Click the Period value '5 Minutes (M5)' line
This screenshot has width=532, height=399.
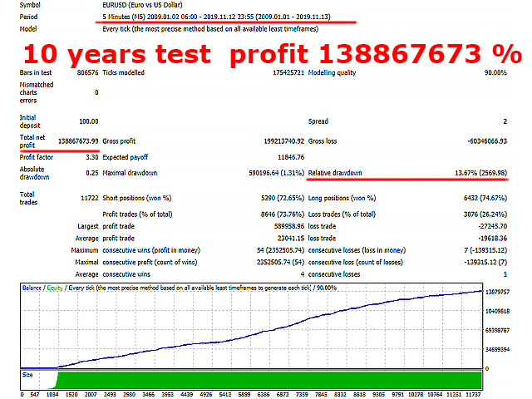click(216, 17)
